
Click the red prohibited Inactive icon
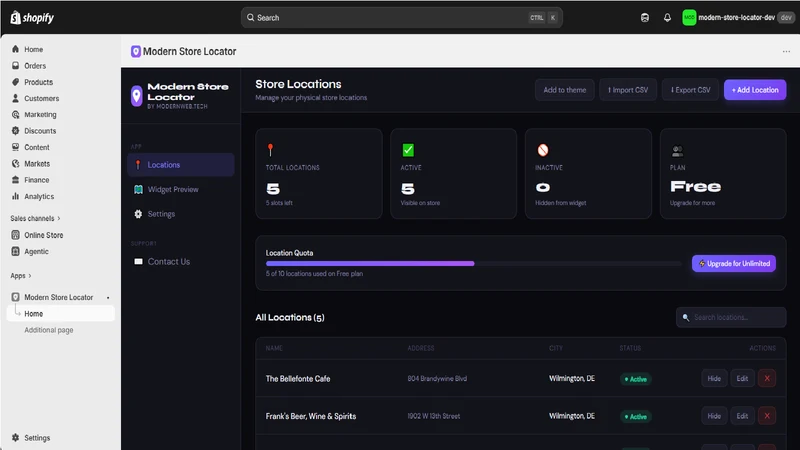point(543,150)
